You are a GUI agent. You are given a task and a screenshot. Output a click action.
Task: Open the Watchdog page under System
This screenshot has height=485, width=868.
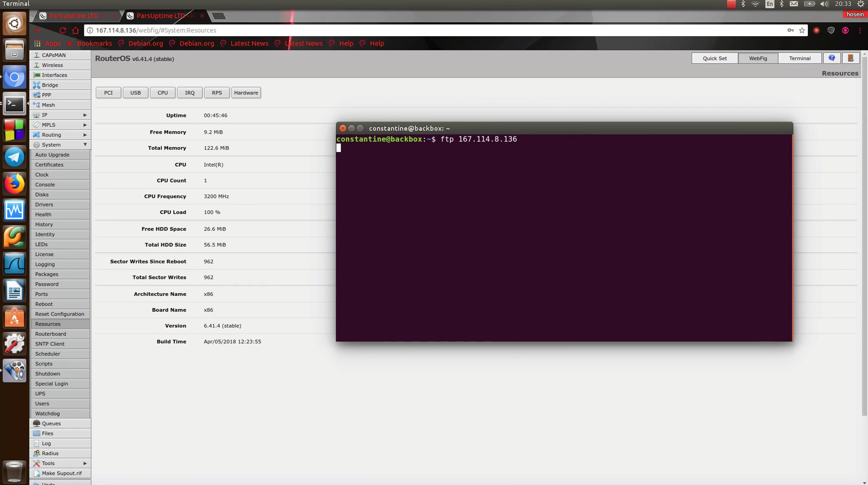pos(60,414)
